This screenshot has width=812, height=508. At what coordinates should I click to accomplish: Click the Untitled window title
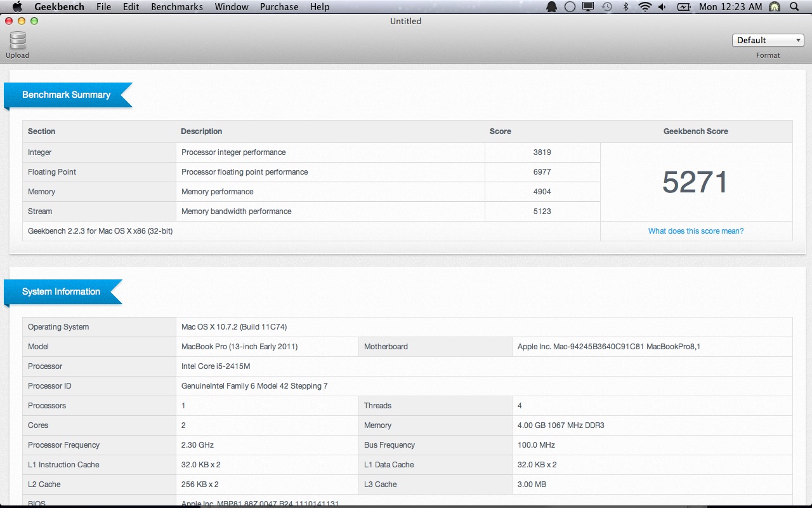[x=406, y=21]
